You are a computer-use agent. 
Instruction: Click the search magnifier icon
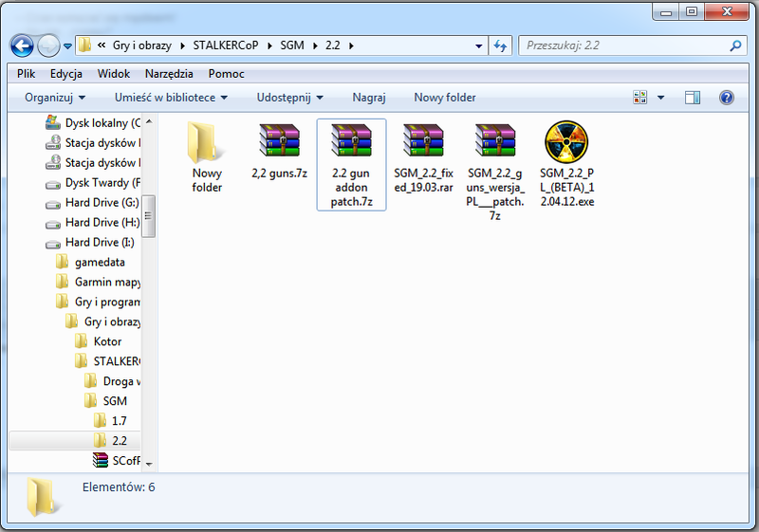coord(735,46)
